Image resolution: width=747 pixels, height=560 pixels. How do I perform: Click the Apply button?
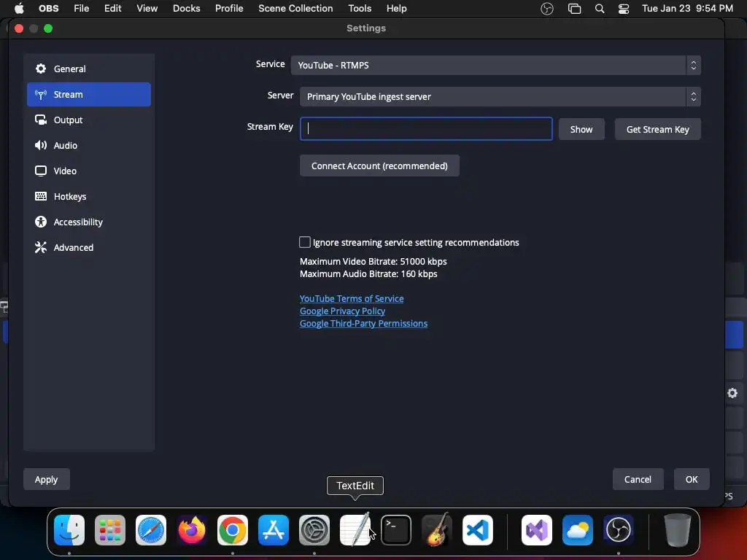coord(46,480)
